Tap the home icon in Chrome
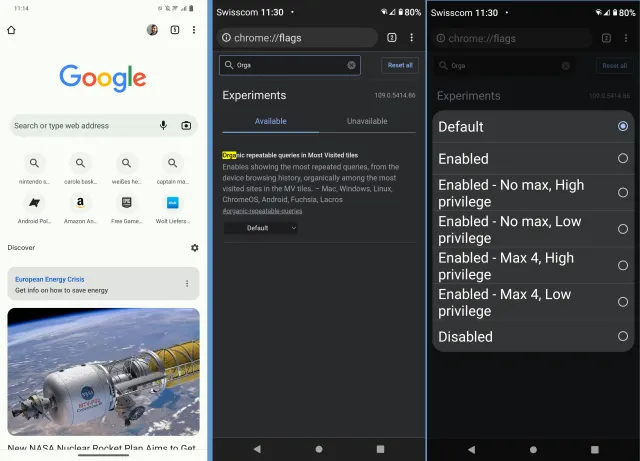 point(11,30)
